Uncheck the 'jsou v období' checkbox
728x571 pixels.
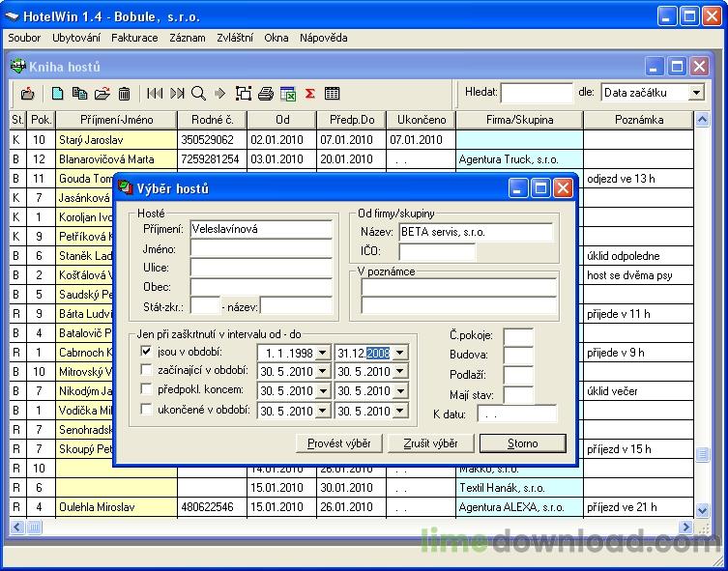[x=147, y=352]
